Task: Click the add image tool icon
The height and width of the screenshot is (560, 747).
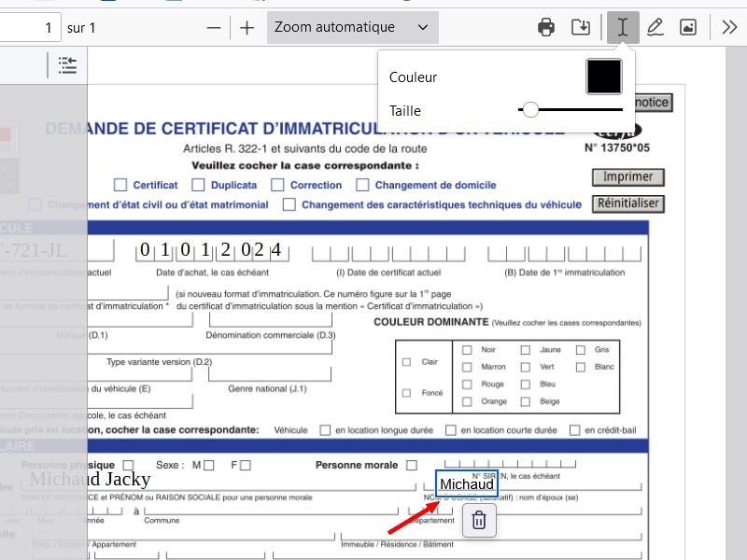Action: click(688, 27)
